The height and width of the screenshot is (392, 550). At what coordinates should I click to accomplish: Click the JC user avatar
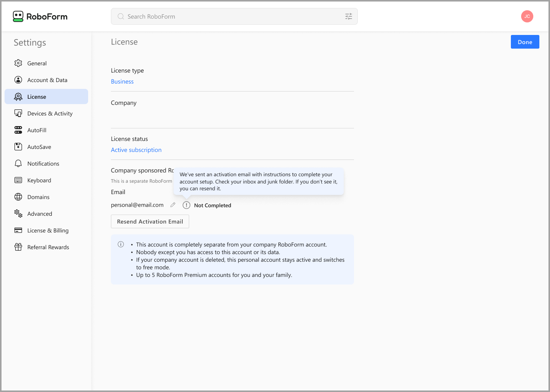[x=527, y=16]
